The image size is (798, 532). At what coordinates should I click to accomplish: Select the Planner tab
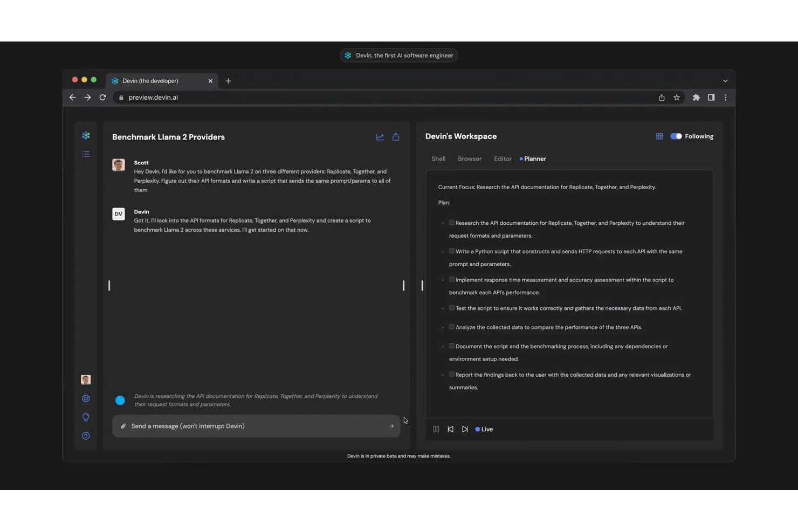tap(533, 159)
